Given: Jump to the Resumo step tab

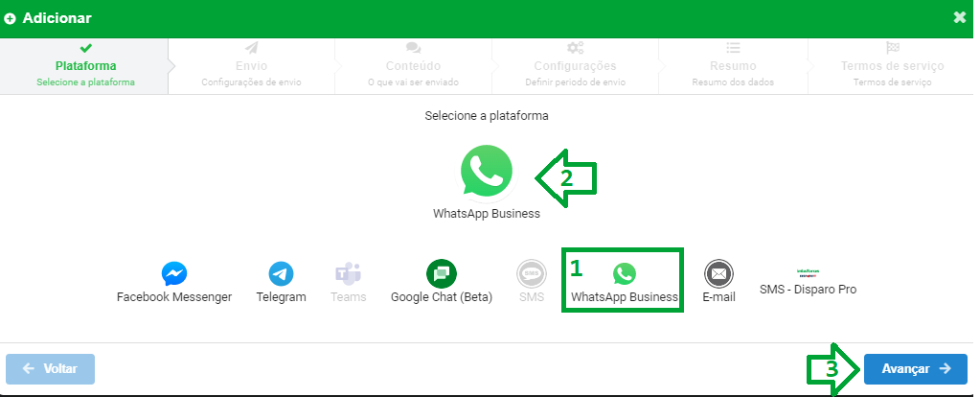Looking at the screenshot, I should pos(733,66).
